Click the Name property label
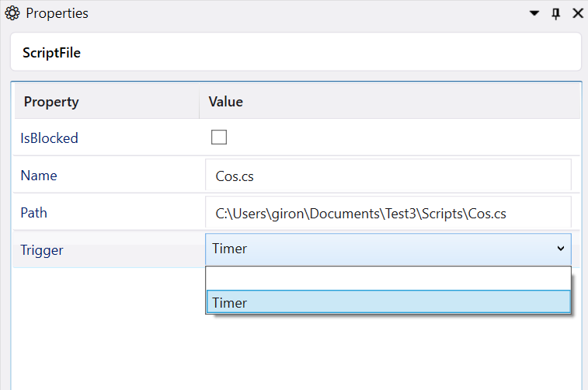The image size is (588, 390). point(39,176)
